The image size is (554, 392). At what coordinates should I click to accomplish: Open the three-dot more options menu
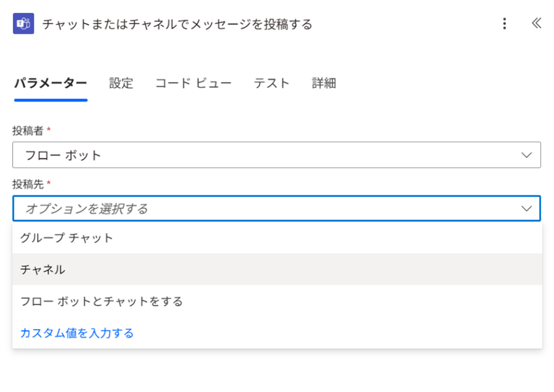tap(505, 24)
